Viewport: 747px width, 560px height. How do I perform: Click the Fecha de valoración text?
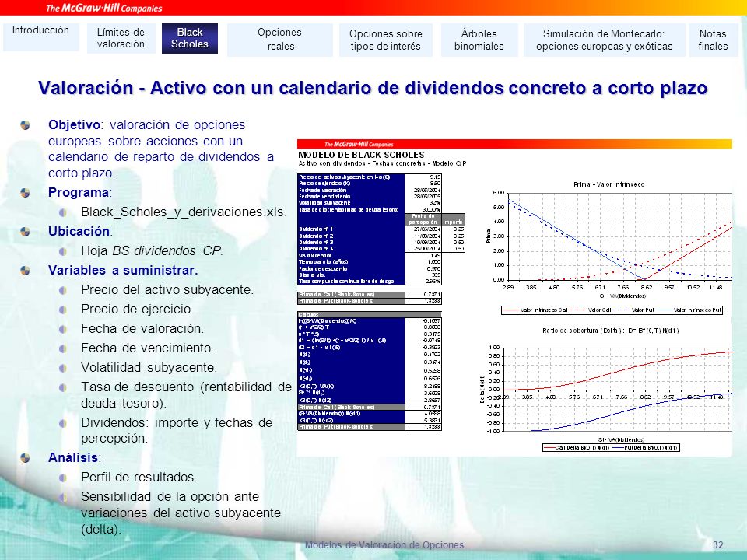tap(142, 328)
